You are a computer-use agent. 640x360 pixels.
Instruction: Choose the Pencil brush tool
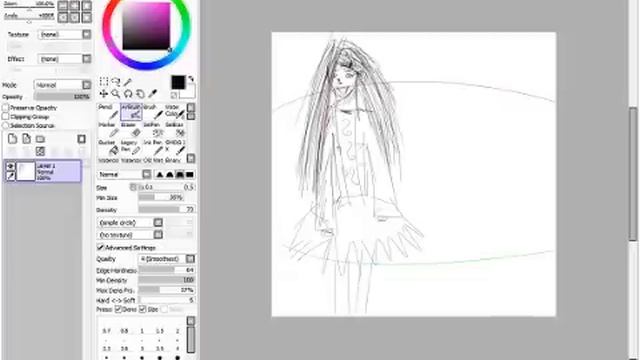(108, 111)
